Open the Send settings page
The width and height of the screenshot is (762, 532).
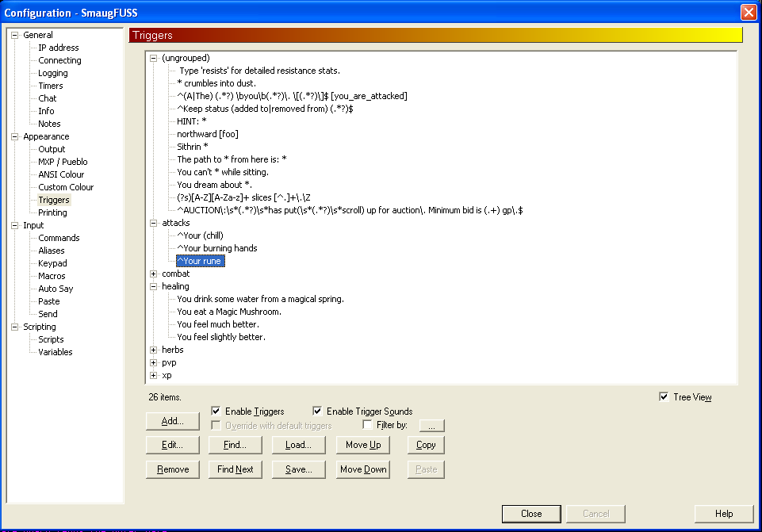click(48, 314)
